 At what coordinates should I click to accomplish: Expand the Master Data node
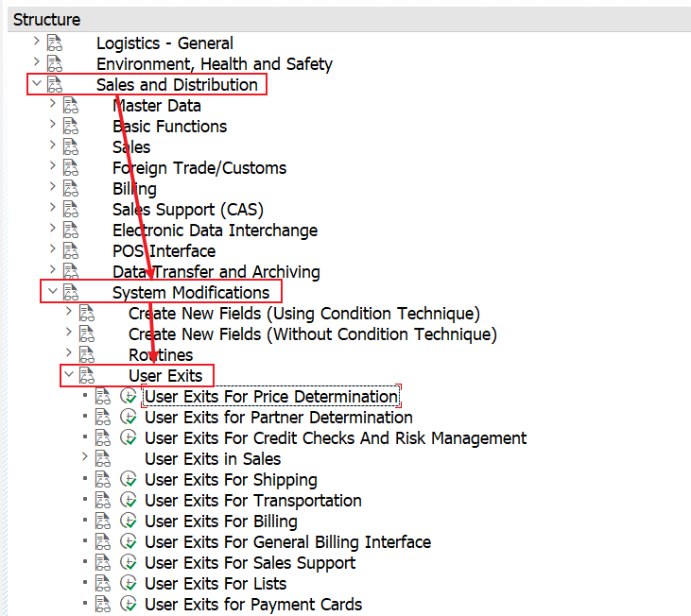53,104
